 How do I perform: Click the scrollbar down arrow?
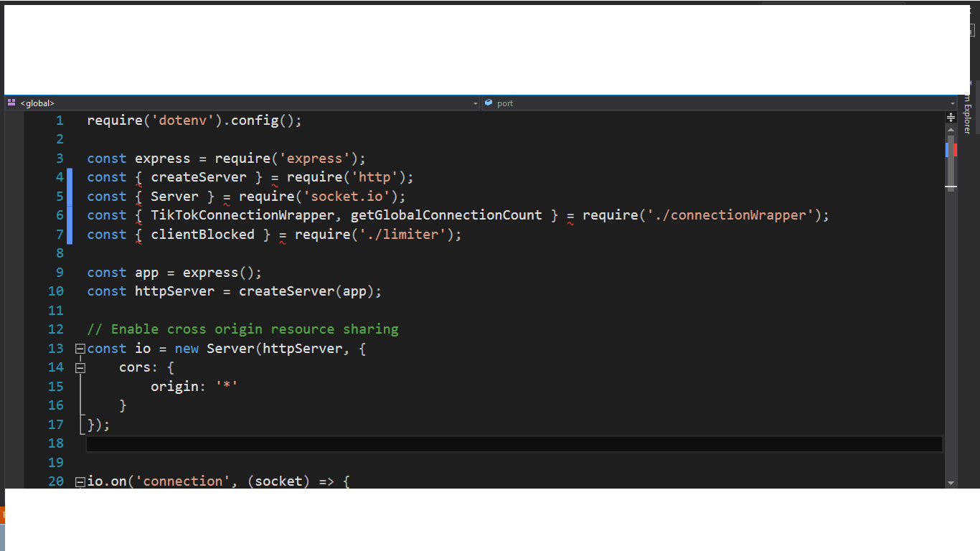click(x=951, y=484)
